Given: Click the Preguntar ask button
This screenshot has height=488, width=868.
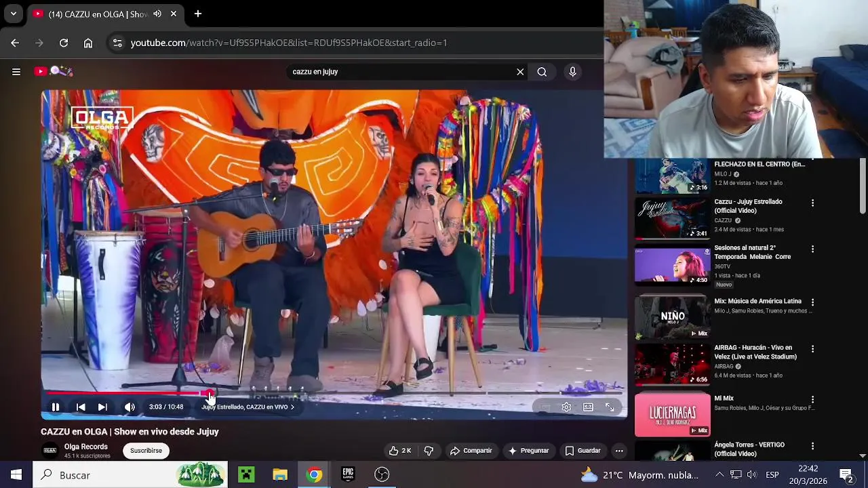Looking at the screenshot, I should [528, 451].
